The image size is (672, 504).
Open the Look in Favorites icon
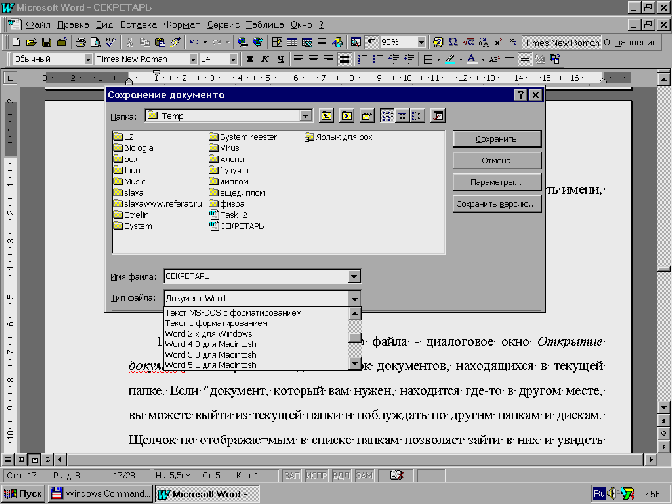click(345, 116)
